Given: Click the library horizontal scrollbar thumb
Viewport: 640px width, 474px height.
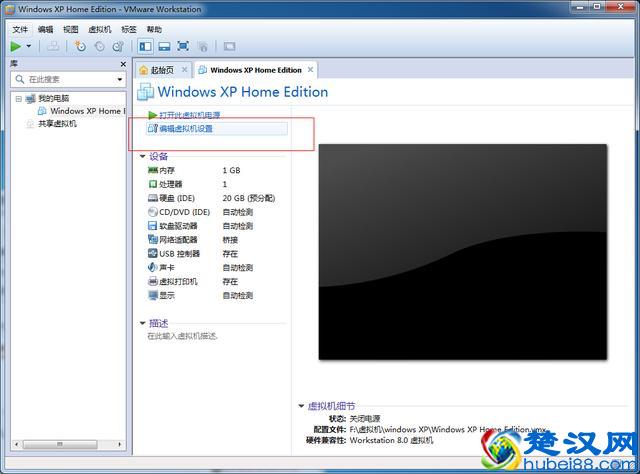Looking at the screenshot, I should click(x=60, y=444).
